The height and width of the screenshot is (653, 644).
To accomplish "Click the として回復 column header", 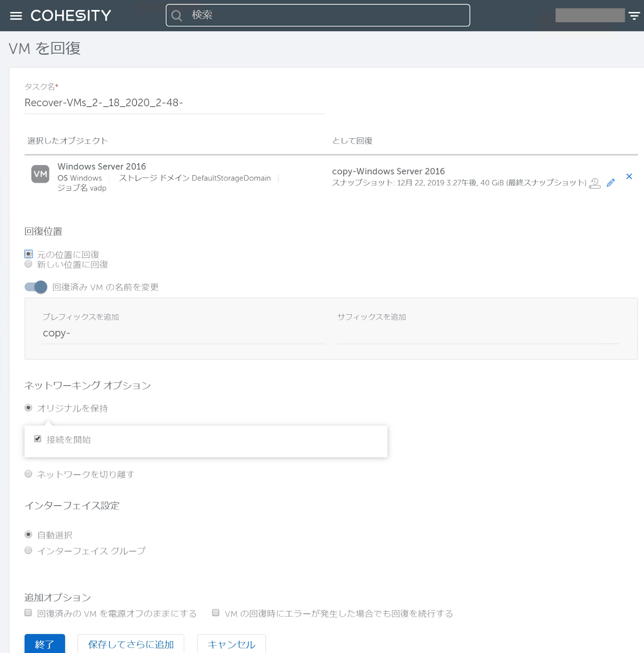I will click(x=352, y=141).
